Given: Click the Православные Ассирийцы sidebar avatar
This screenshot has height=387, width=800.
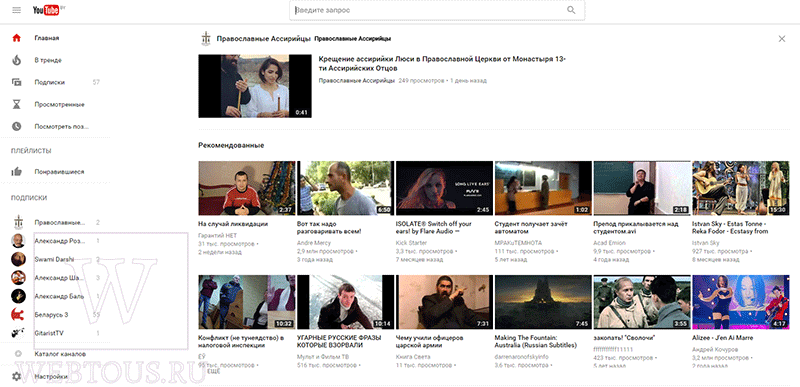Looking at the screenshot, I should (x=18, y=222).
